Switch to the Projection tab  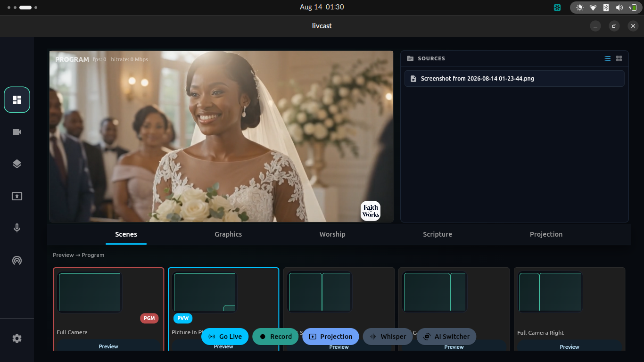[546, 234]
